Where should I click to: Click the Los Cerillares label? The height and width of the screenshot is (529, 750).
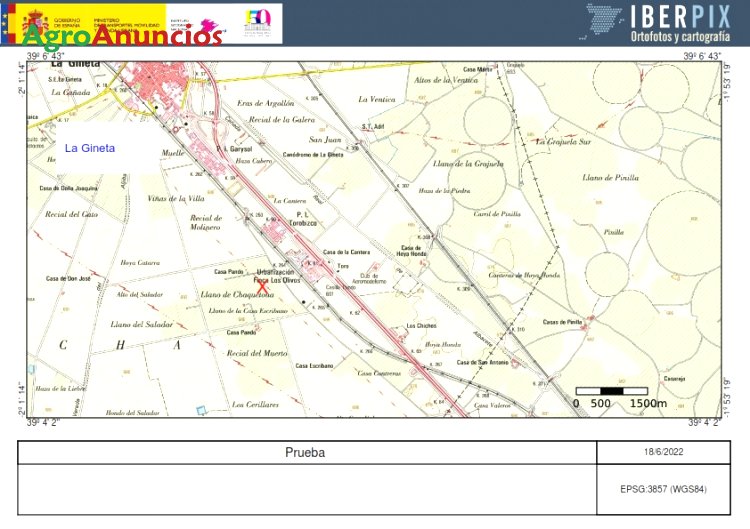point(255,405)
